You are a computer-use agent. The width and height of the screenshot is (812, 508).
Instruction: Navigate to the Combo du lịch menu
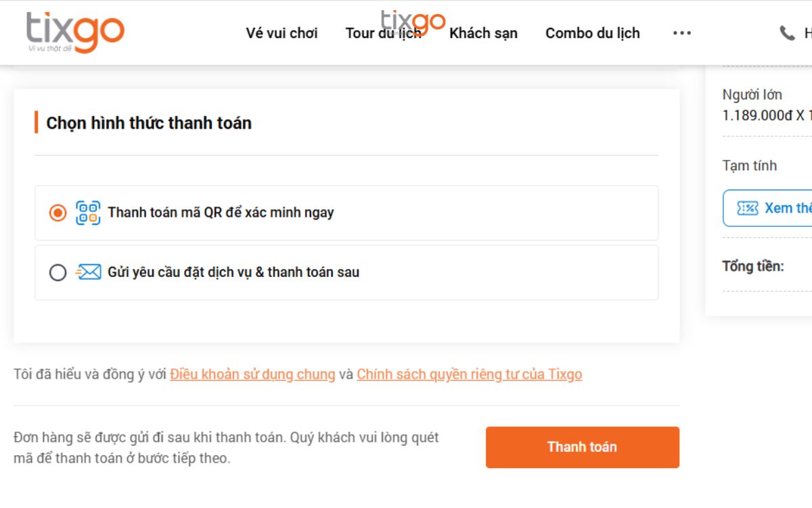pyautogui.click(x=592, y=33)
